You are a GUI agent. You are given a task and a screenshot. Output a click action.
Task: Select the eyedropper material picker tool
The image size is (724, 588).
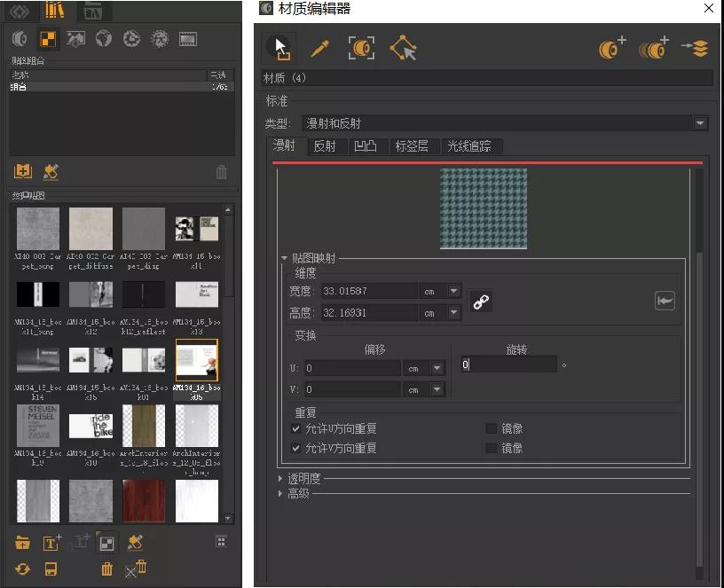[319, 49]
